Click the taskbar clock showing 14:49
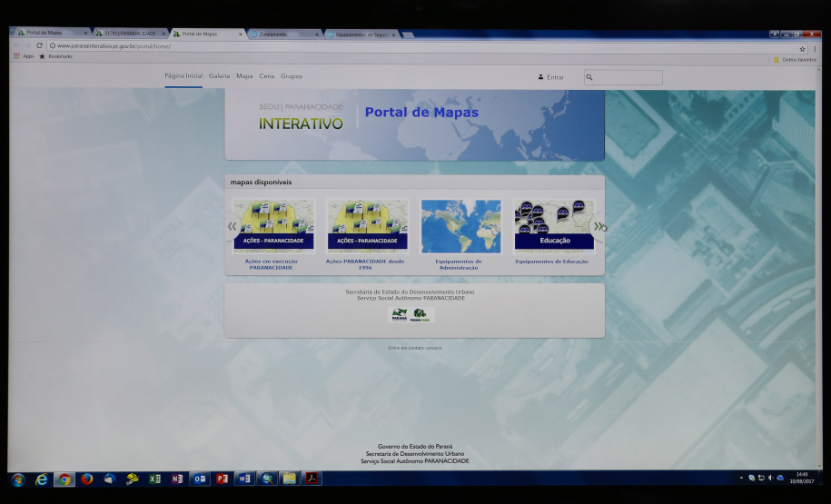 click(801, 478)
